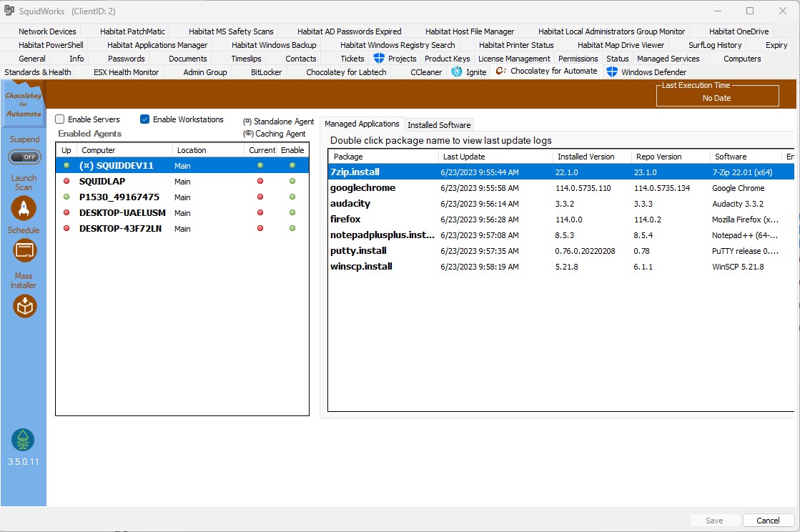Uncheck Enable Workstations checkbox

click(x=145, y=119)
